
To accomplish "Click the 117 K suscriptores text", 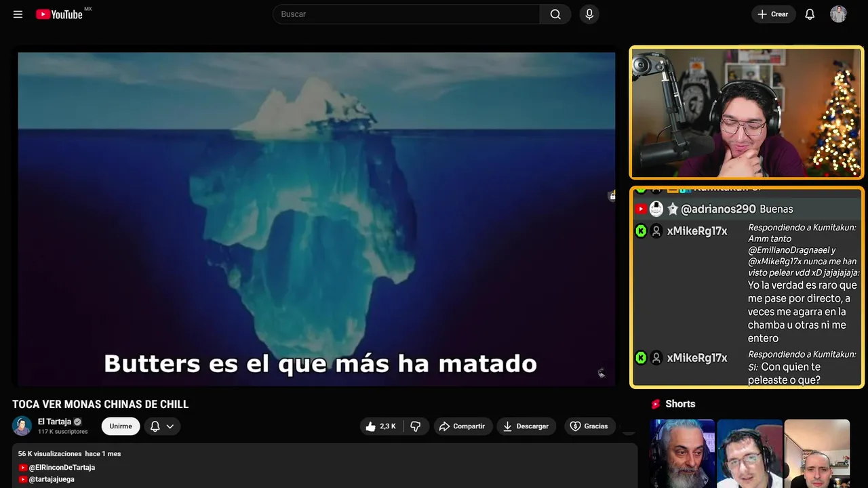I will [63, 432].
